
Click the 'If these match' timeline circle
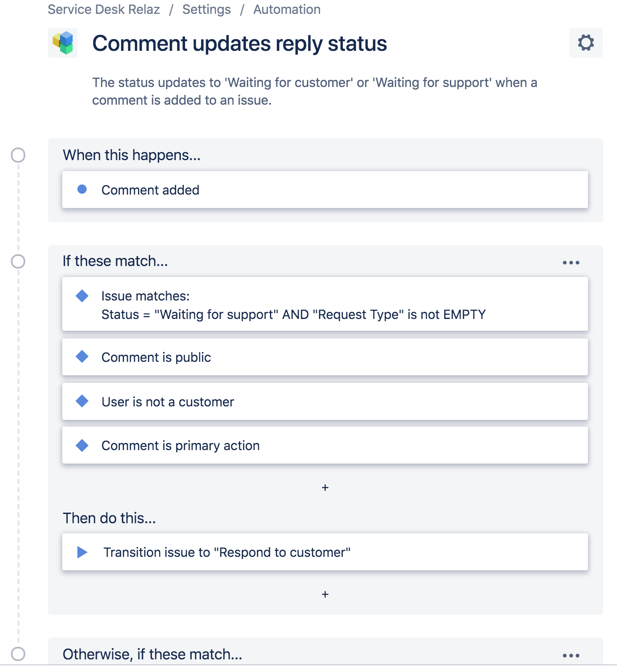point(18,261)
